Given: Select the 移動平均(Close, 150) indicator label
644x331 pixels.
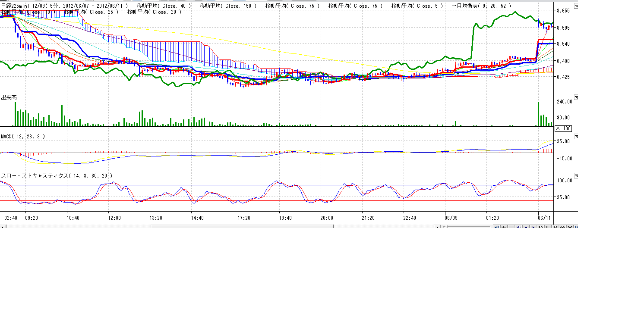Looking at the screenshot, I should tap(228, 6).
